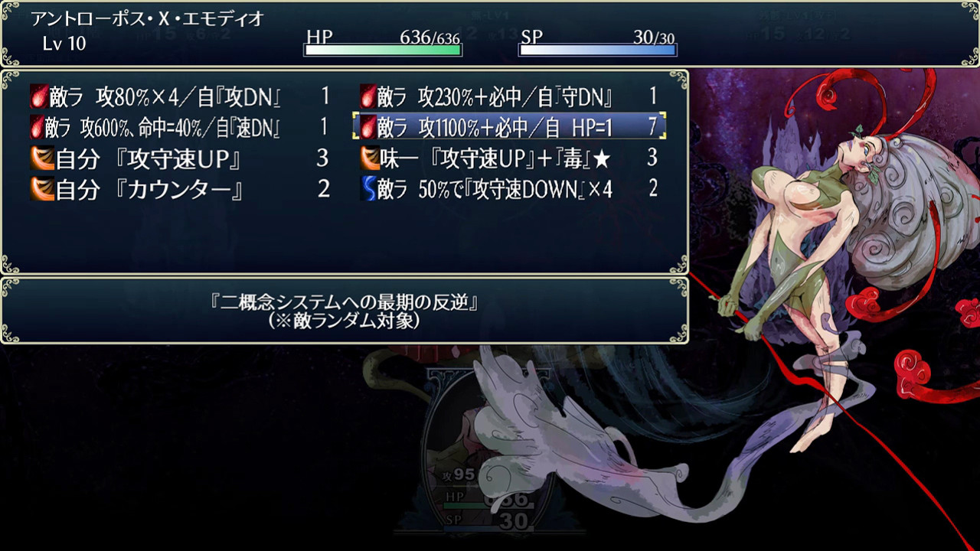Choose 自分『攻守速UP』skill entry
This screenshot has height=551, width=980.
pyautogui.click(x=181, y=158)
